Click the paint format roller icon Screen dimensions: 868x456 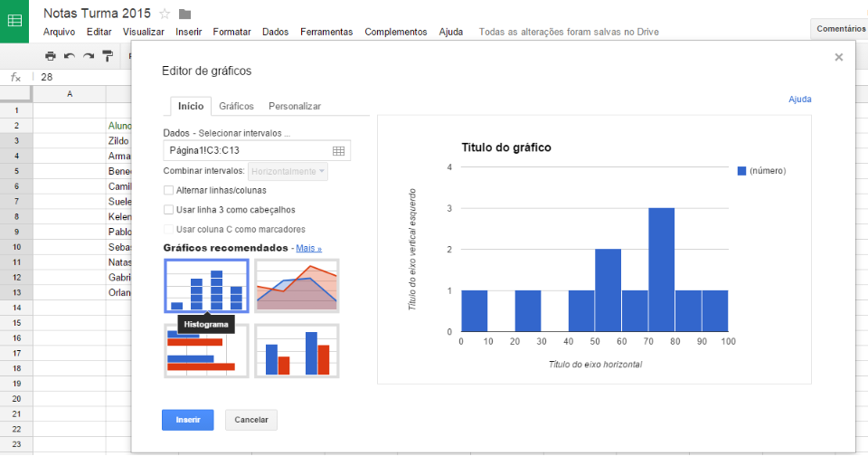108,56
